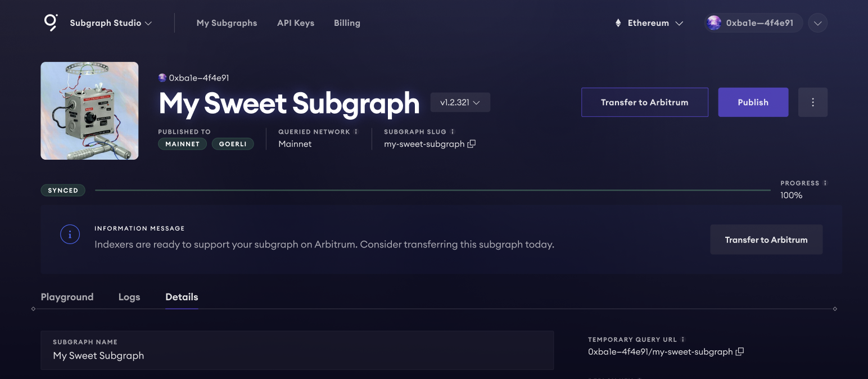Click The Graph logo icon
This screenshot has height=379, width=868.
[x=51, y=22]
